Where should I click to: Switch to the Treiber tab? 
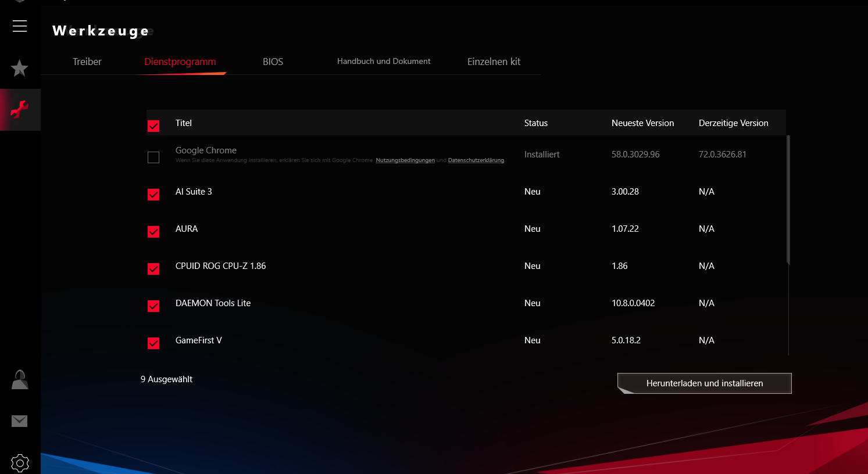87,62
